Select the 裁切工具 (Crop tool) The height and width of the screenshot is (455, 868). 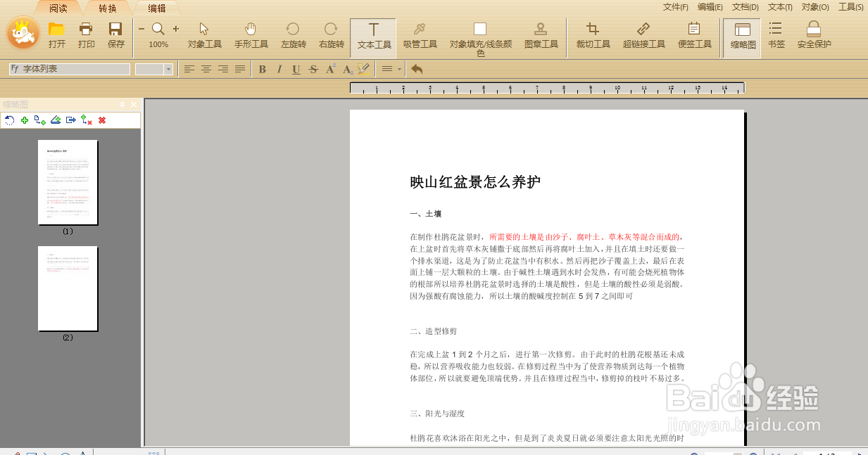592,37
